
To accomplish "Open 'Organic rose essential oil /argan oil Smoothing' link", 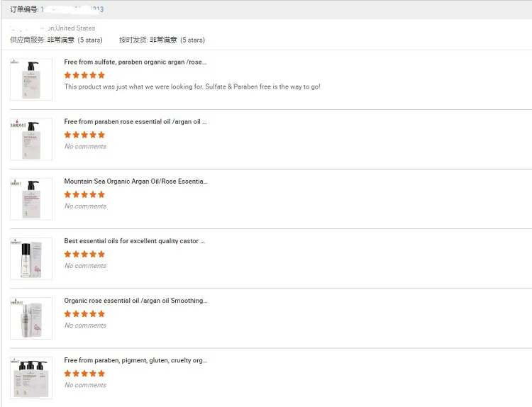I will (135, 301).
